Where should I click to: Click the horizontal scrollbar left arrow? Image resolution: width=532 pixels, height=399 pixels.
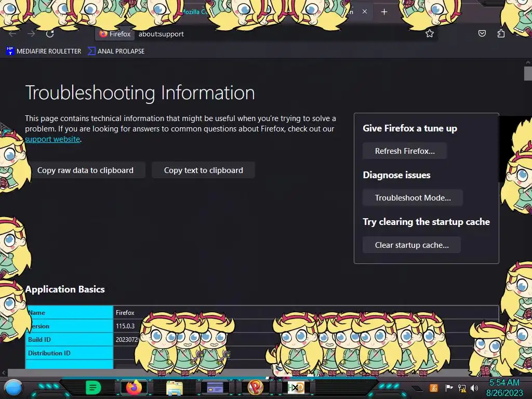point(4,373)
